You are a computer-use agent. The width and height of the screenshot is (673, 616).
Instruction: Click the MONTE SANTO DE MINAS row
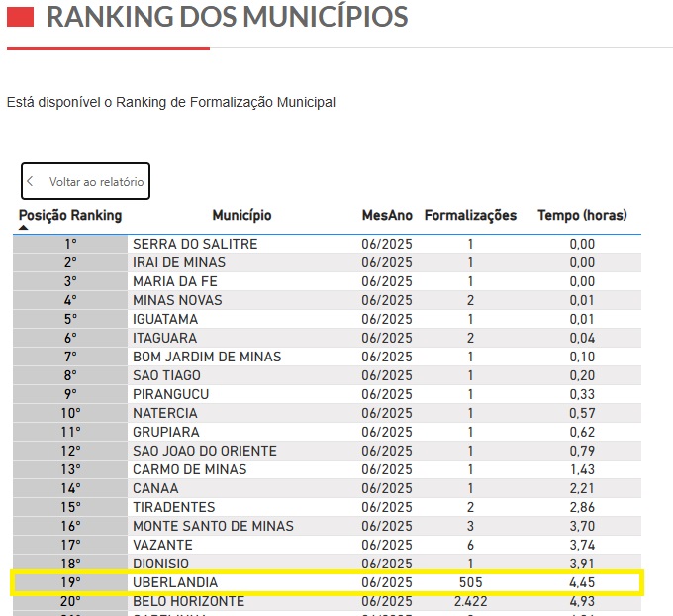point(213,526)
